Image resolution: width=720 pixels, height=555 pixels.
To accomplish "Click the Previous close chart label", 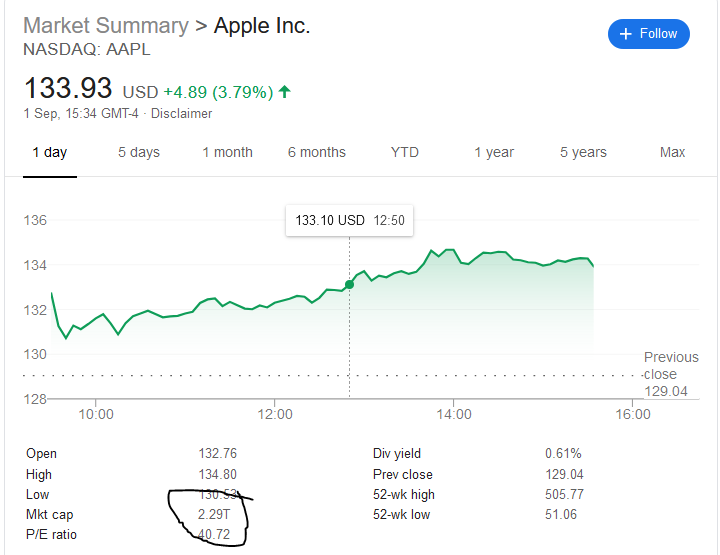I will point(671,366).
